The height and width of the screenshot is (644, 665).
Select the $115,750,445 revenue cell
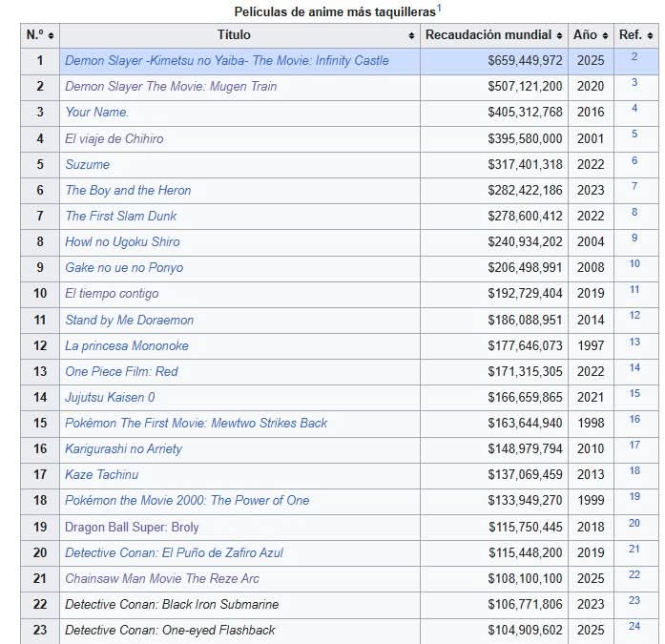[x=494, y=528]
